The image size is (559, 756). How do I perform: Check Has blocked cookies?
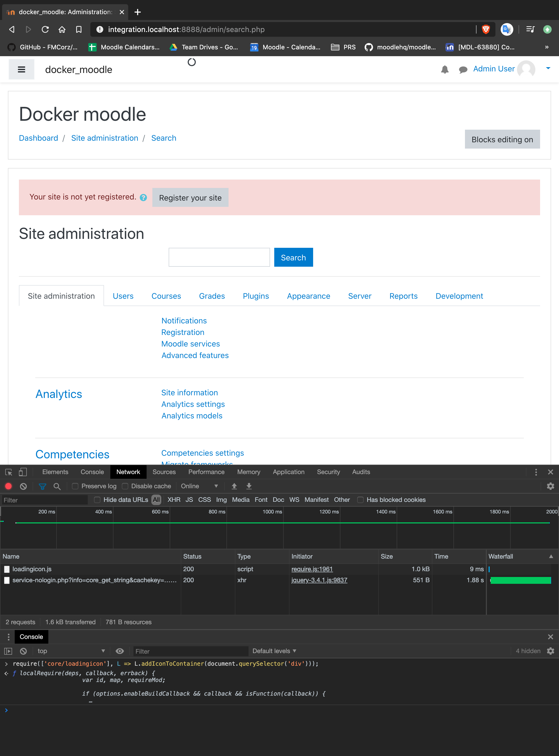click(x=360, y=500)
